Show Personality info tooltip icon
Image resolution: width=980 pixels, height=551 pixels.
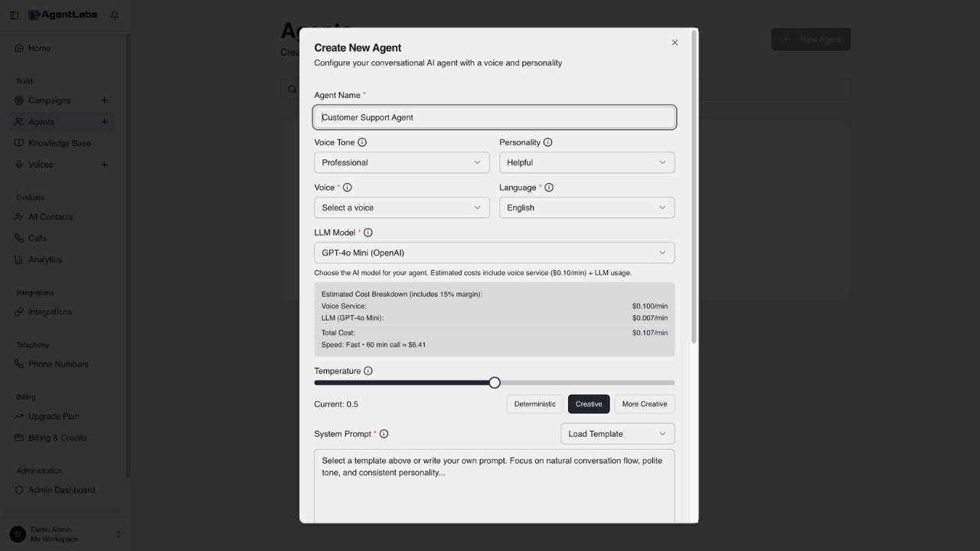(547, 142)
